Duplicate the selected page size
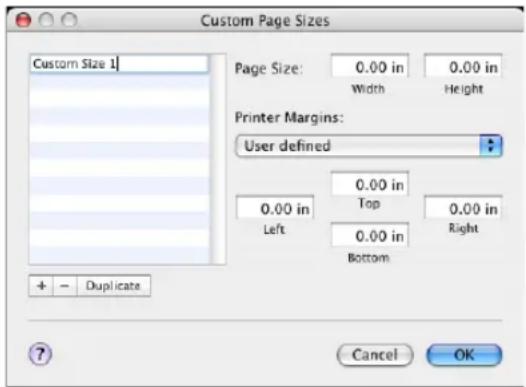526x387 pixels. 113,285
